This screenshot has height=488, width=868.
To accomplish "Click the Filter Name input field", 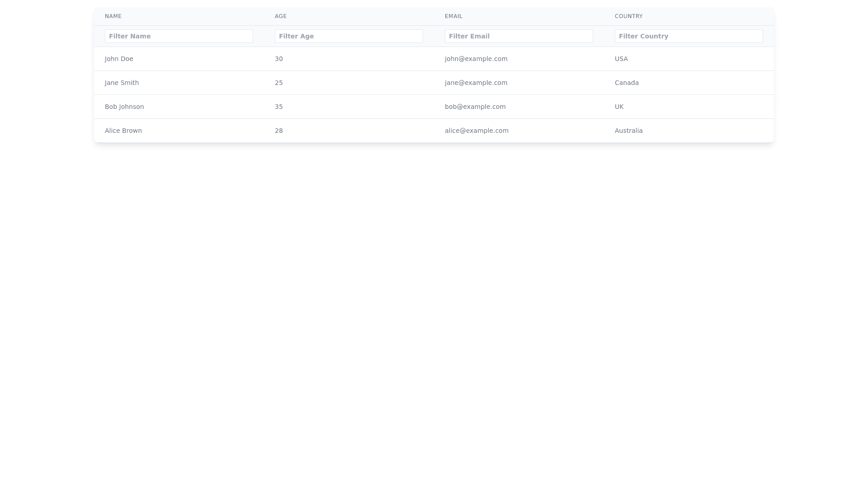I will coord(179,36).
